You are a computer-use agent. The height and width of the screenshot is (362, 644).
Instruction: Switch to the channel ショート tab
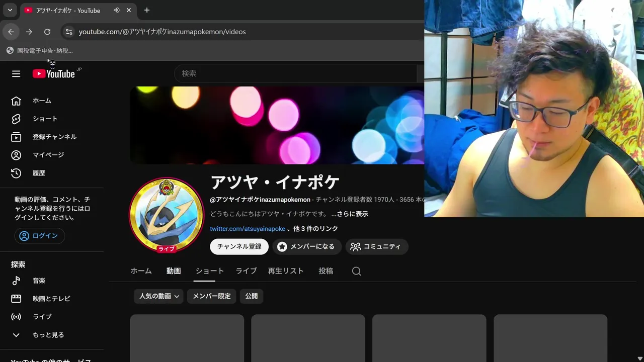click(x=210, y=271)
